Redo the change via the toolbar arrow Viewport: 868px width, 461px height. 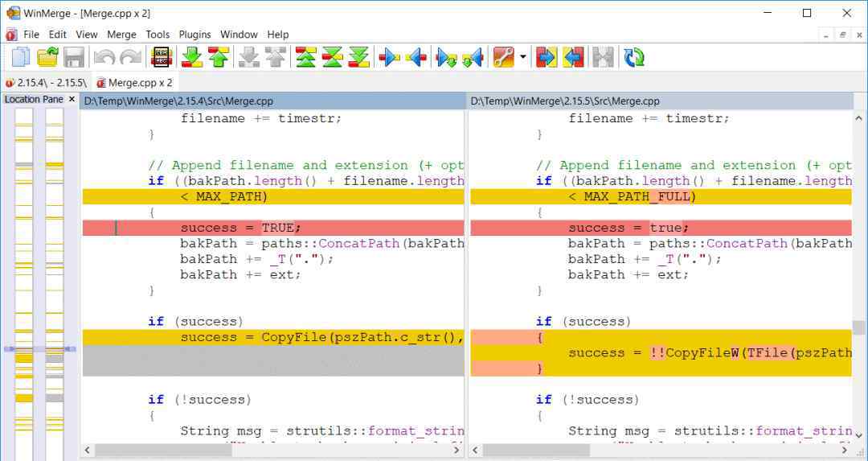pyautogui.click(x=131, y=58)
